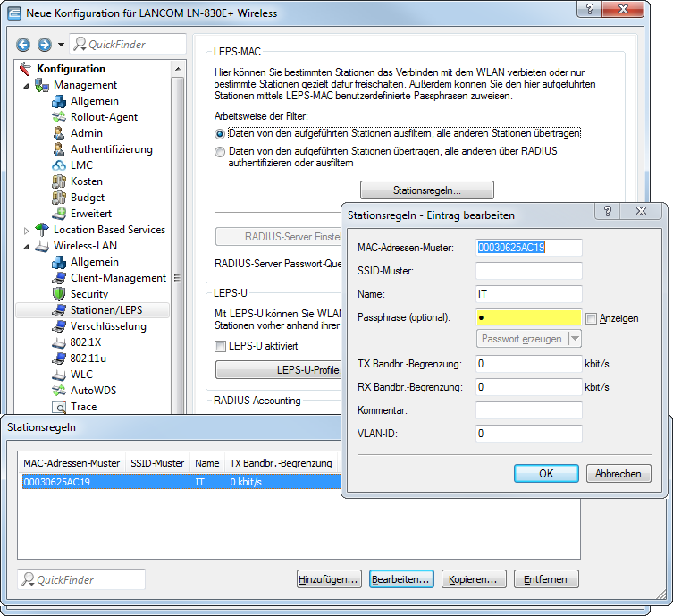This screenshot has width=673, height=616.
Task: Sort by the MAC-Adressen-Muster column header
Action: (72, 463)
